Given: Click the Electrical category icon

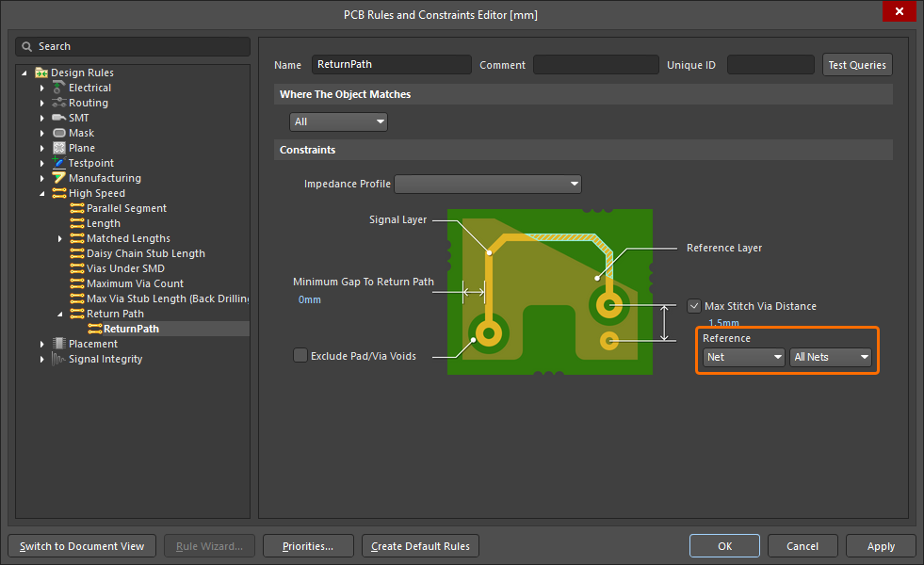Looking at the screenshot, I should coord(59,88).
